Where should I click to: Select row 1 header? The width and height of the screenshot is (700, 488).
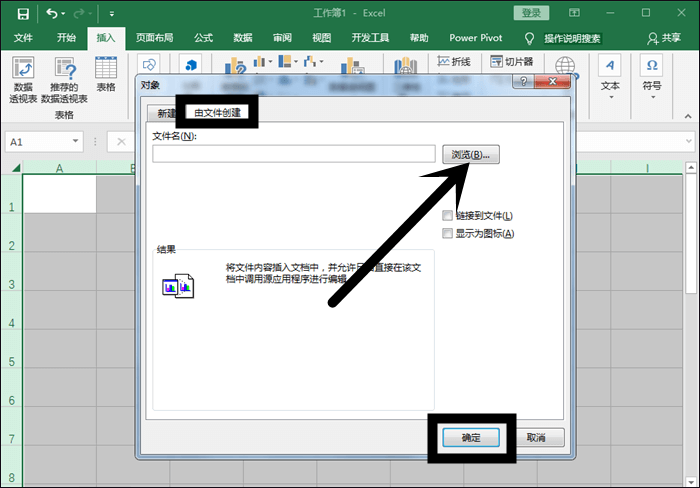11,194
